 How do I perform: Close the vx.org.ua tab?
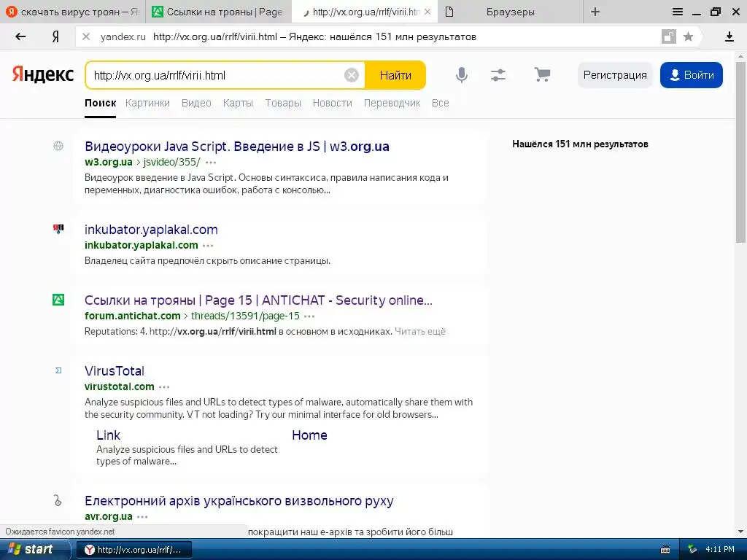click(x=427, y=12)
